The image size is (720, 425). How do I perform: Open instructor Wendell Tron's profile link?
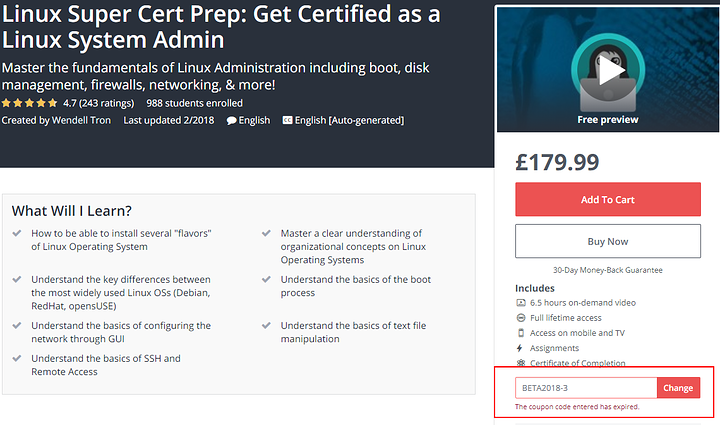pyautogui.click(x=79, y=120)
